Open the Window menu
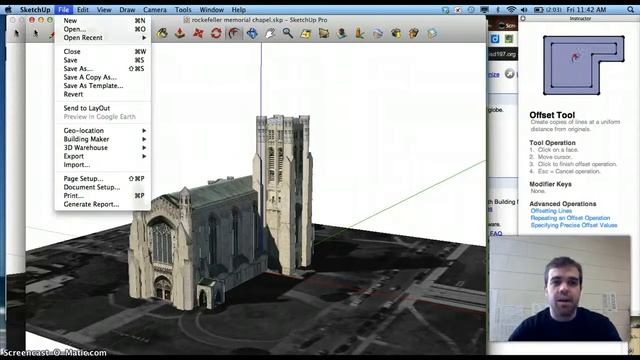The height and width of the screenshot is (360, 640). point(211,9)
